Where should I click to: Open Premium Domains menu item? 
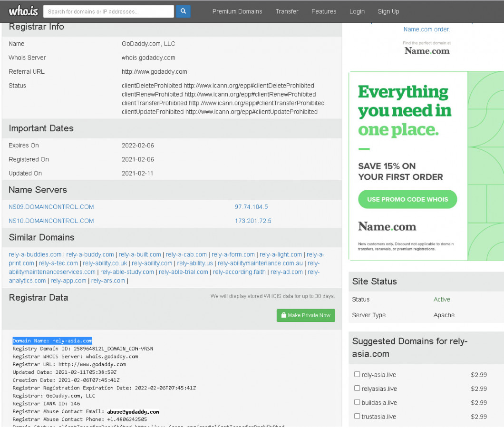coord(237,11)
